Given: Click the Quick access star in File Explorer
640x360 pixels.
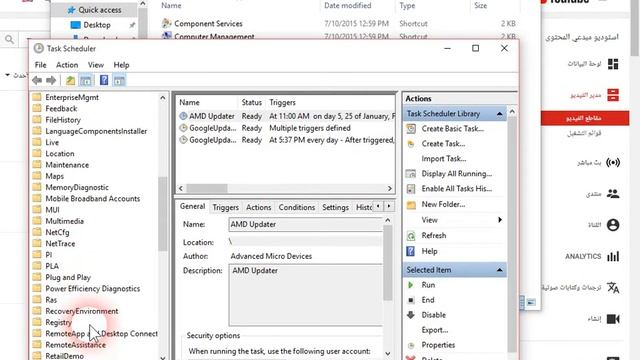Looking at the screenshot, I should pyautogui.click(x=71, y=10).
